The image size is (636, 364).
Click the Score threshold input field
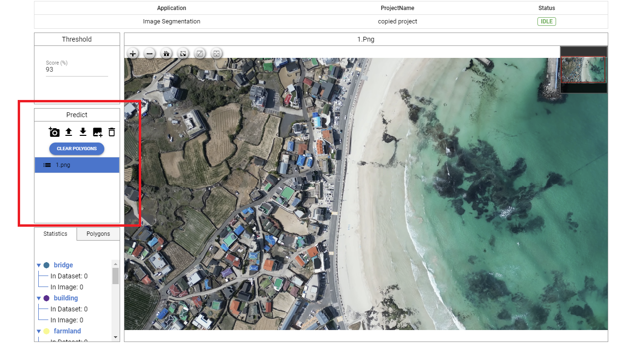(x=77, y=70)
